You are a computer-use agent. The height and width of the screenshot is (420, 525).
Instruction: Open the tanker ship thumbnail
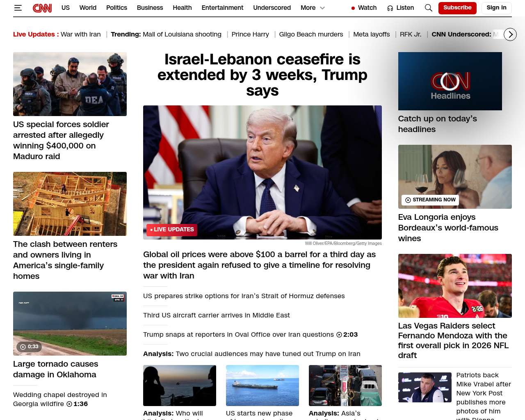click(x=262, y=386)
